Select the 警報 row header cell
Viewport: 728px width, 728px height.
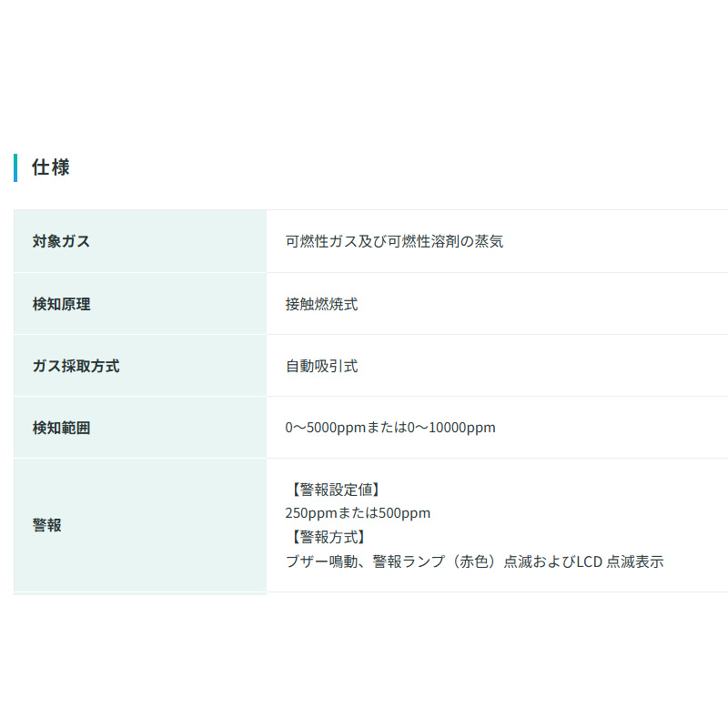coord(47,525)
